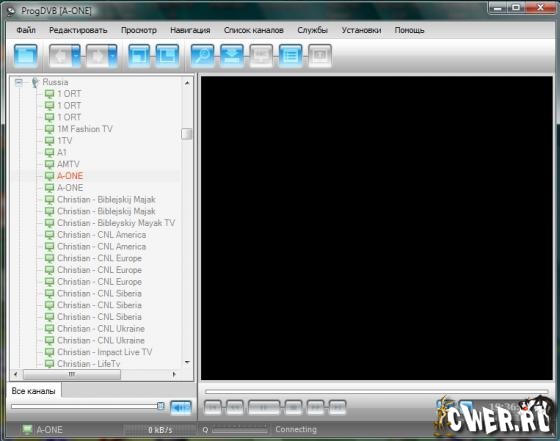560x441 pixels.
Task: Click the channel list toolbar icon
Action: (290, 56)
